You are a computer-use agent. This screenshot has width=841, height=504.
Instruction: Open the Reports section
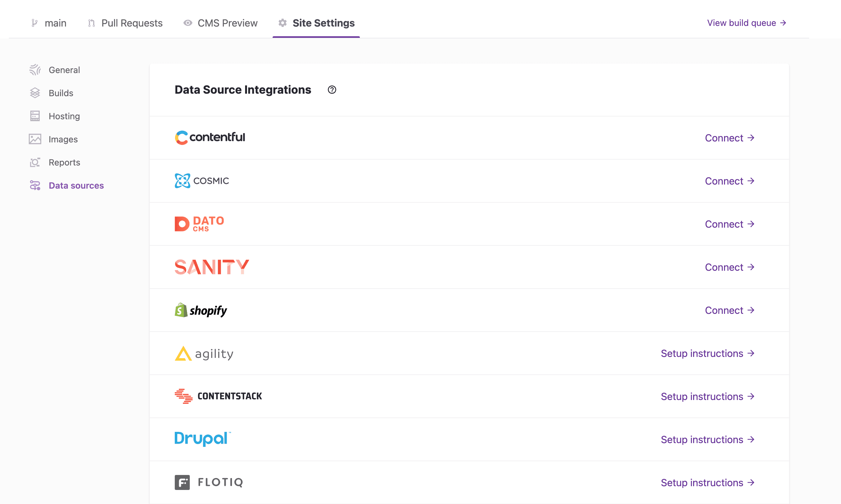pyautogui.click(x=64, y=162)
